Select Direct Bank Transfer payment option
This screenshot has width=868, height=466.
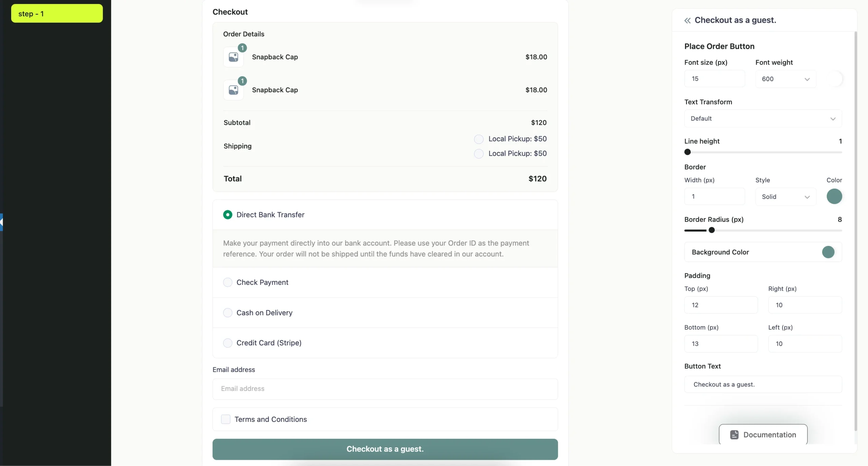tap(228, 215)
